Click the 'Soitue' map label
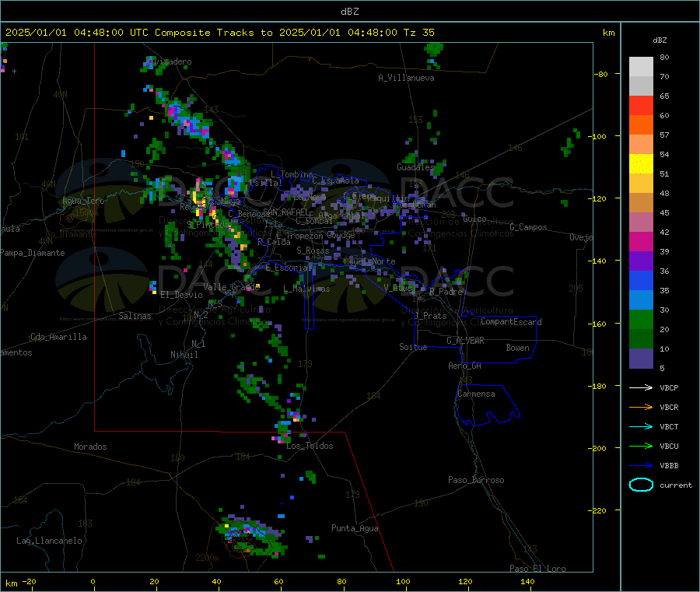Screen dimensions: 700x592 [413, 347]
